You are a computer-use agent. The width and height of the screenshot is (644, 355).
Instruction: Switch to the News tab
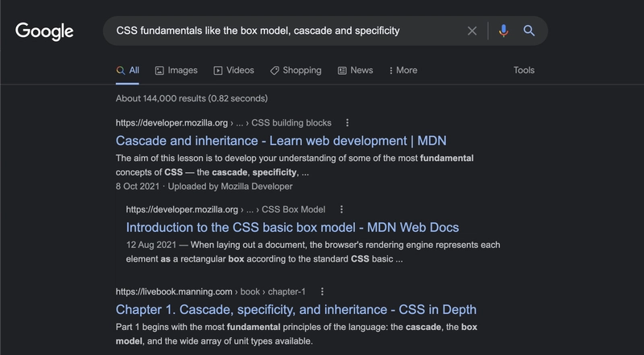355,70
